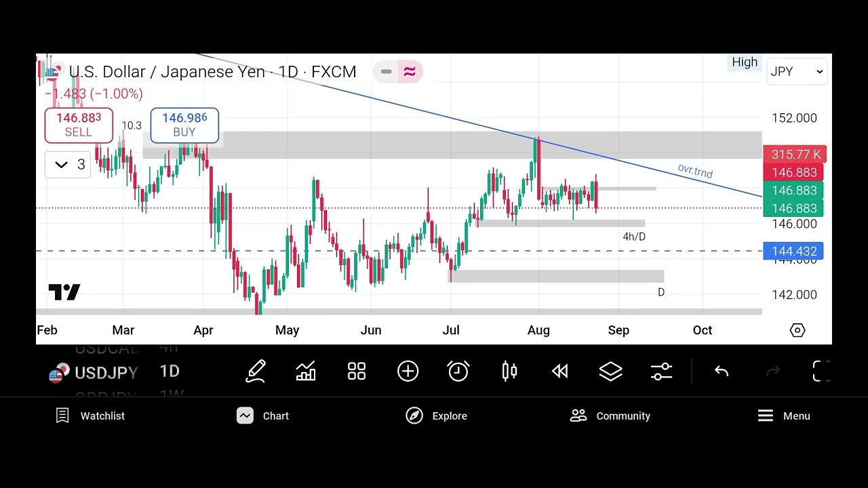Undo the last action arrow
Screen dimensions: 868x488
pos(722,371)
